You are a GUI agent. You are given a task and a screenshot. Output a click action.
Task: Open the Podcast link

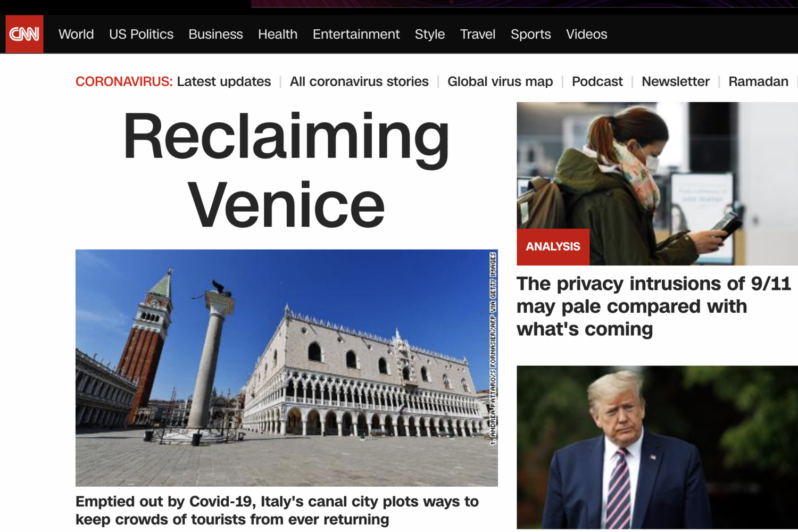click(597, 81)
